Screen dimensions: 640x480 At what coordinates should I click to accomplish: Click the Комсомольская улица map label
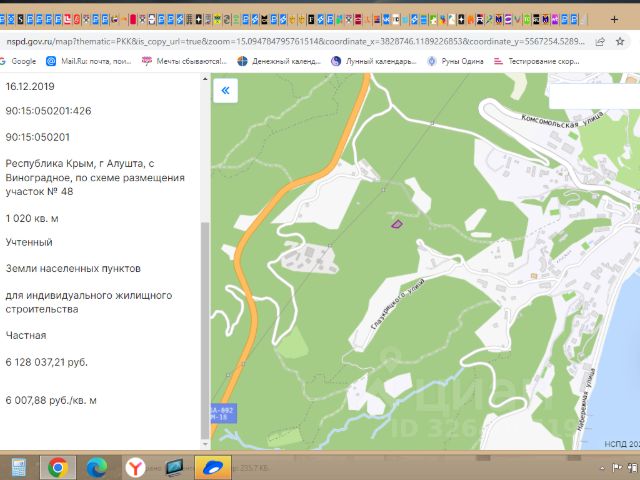562,121
